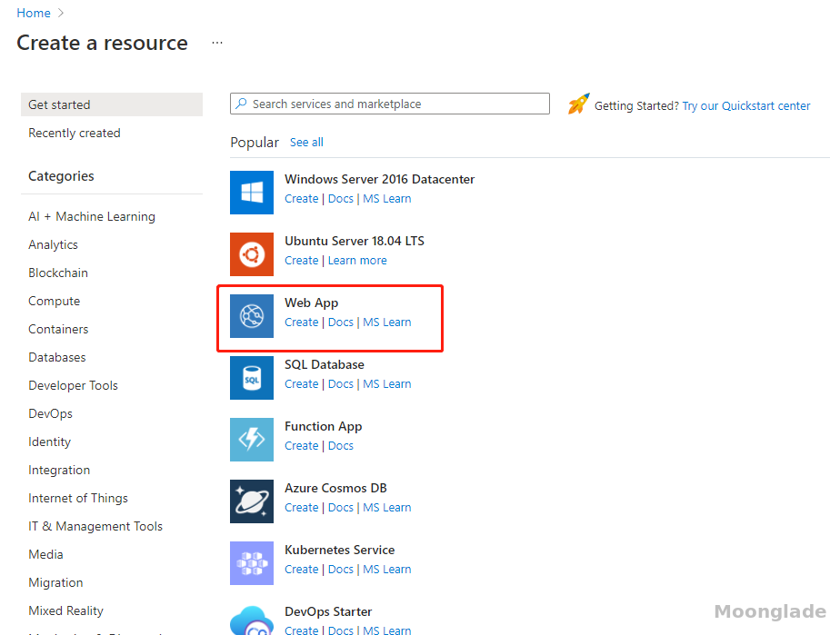Screen dimensions: 840x635
Task: Open Docs link under Web App
Action: coord(341,322)
